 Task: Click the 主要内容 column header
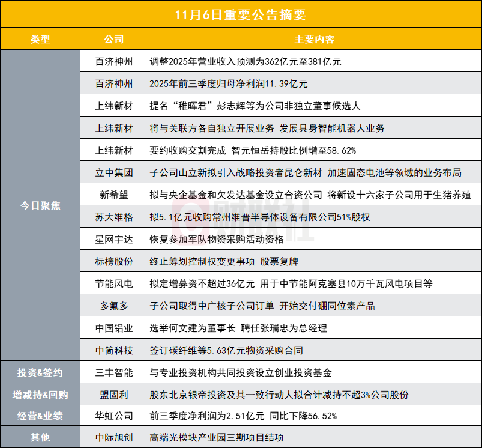point(315,39)
